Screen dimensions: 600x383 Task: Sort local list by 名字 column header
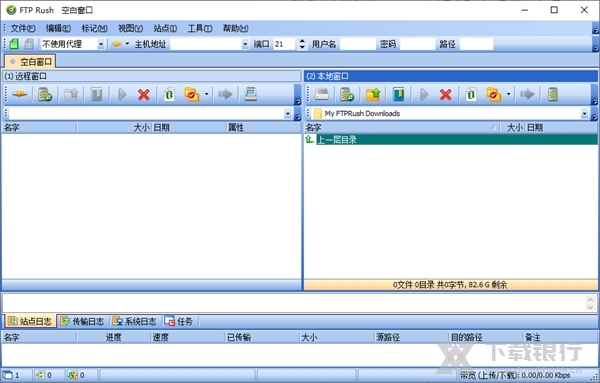pos(402,127)
